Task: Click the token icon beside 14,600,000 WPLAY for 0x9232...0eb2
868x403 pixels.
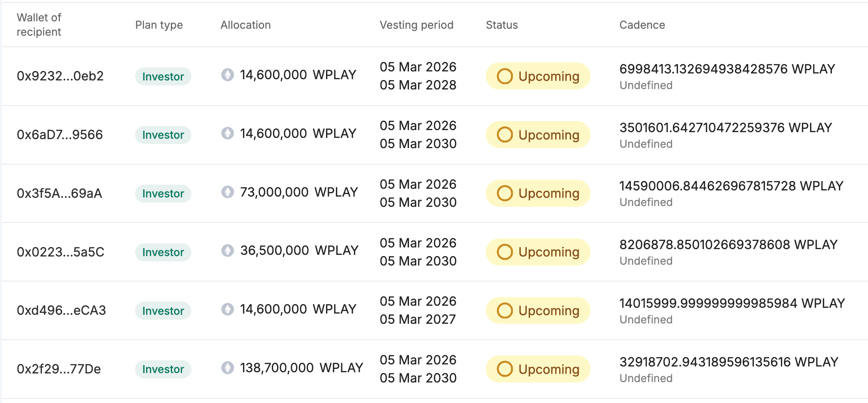Action: pyautogui.click(x=227, y=75)
